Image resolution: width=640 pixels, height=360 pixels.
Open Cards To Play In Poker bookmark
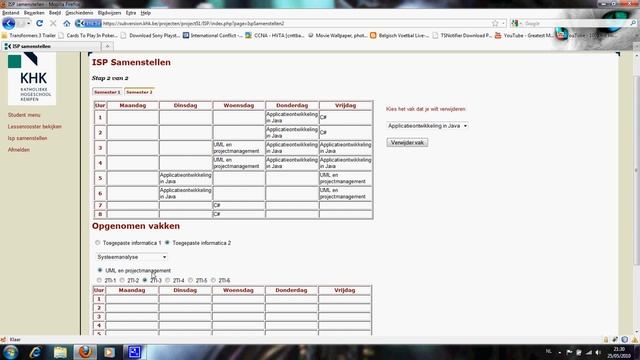pos(89,36)
